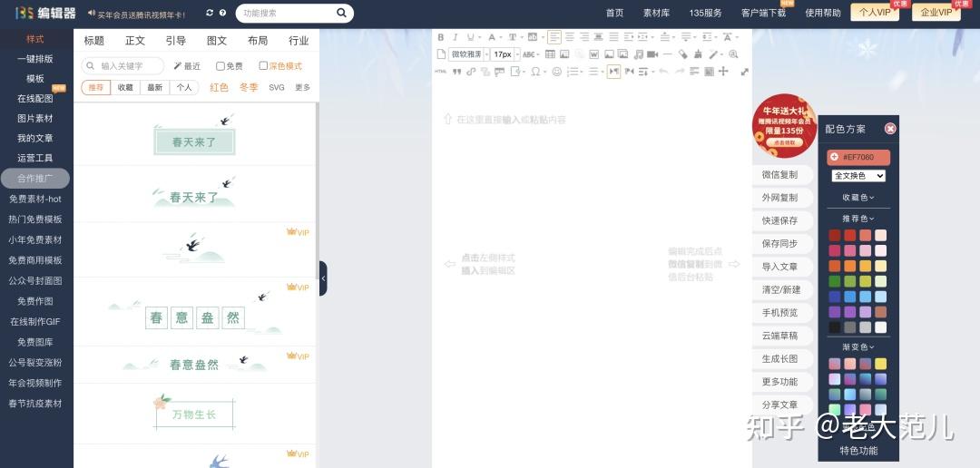Insert a table using the table icon

(550, 54)
